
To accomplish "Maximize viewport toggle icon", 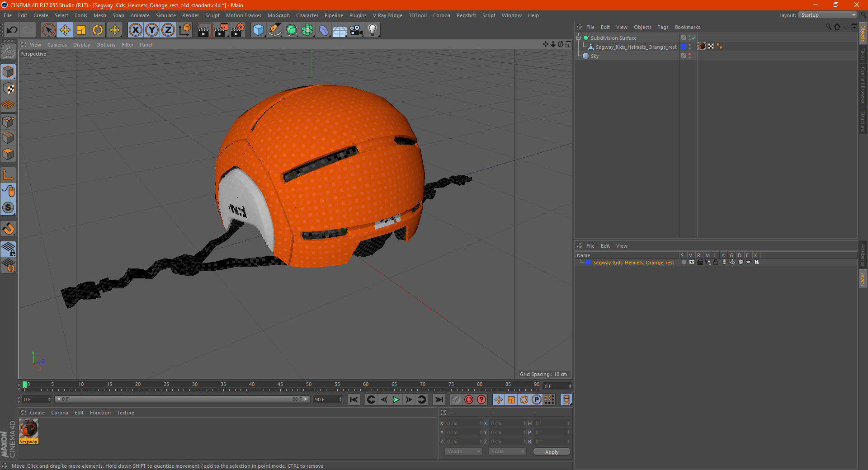I will 568,44.
